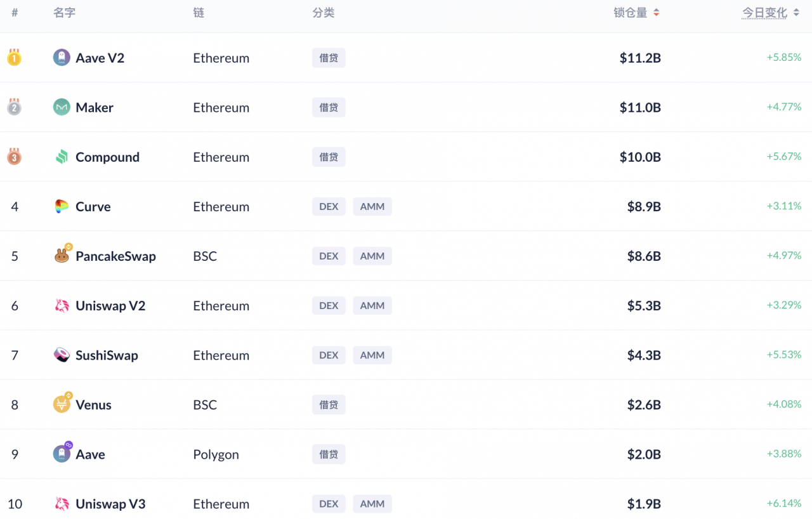Image resolution: width=812 pixels, height=519 pixels.
Task: Select the Venus logo icon
Action: pos(60,404)
